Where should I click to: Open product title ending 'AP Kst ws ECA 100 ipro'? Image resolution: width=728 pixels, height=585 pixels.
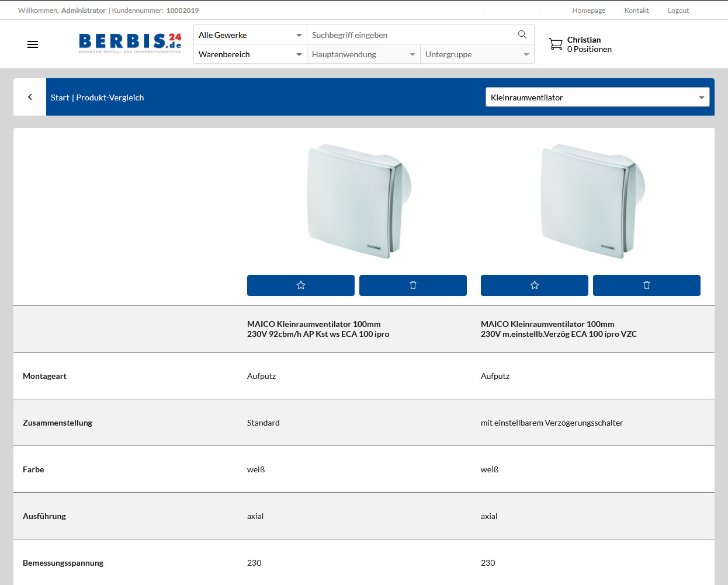318,329
